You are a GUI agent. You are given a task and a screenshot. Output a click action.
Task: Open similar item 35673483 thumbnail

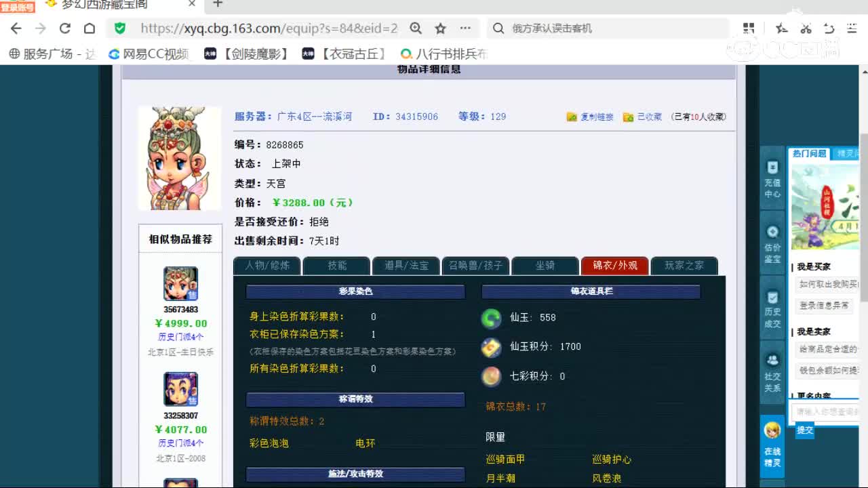[x=180, y=284]
